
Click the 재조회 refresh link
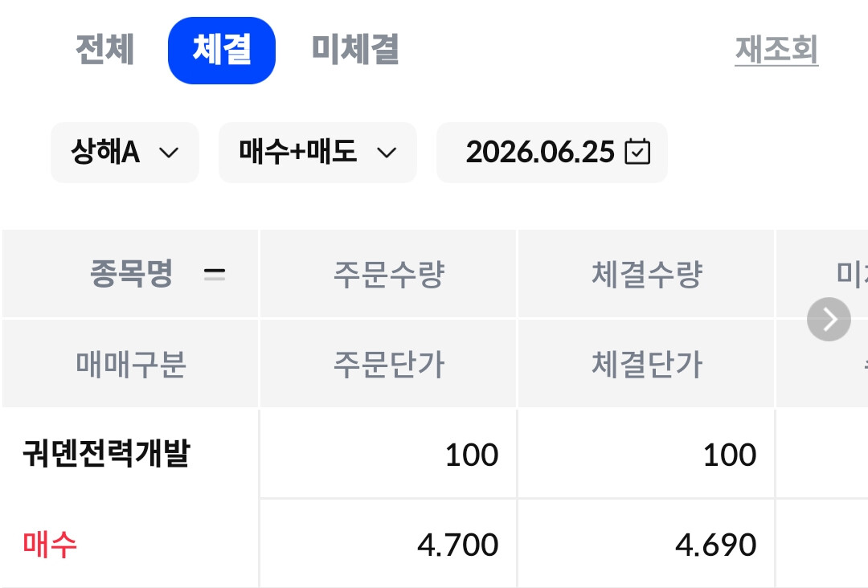tap(776, 50)
